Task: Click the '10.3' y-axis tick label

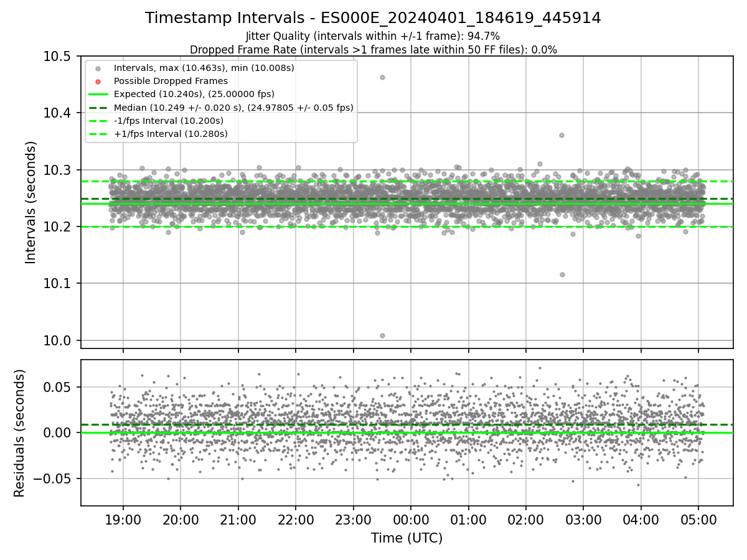Action: 57,170
